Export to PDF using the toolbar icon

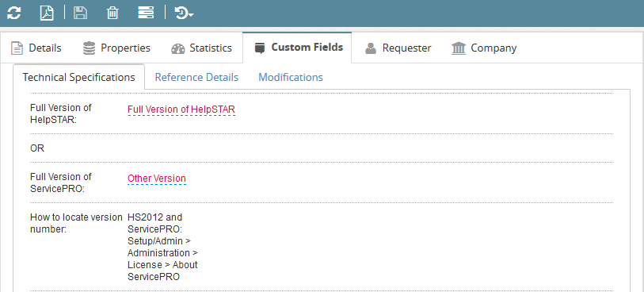tap(47, 13)
